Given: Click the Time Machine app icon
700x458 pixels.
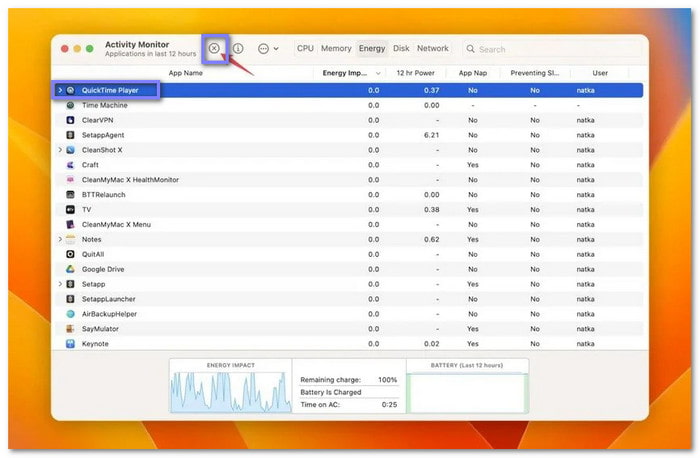Looking at the screenshot, I should click(x=71, y=105).
